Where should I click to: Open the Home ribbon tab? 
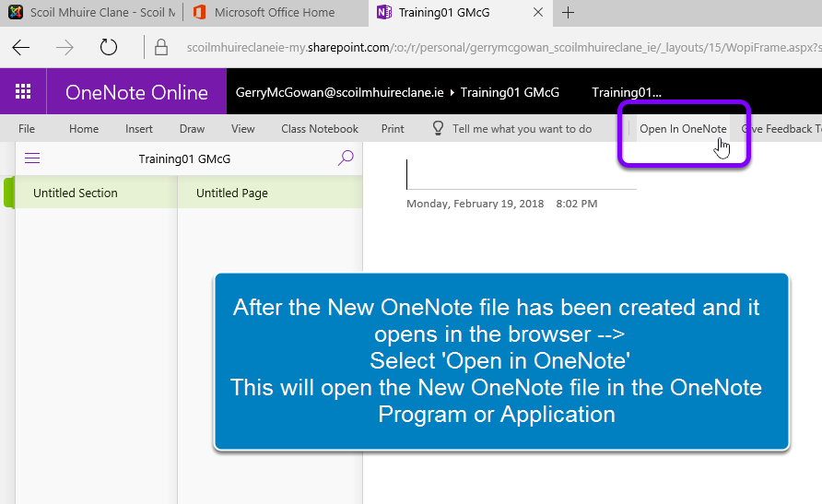pyautogui.click(x=84, y=129)
